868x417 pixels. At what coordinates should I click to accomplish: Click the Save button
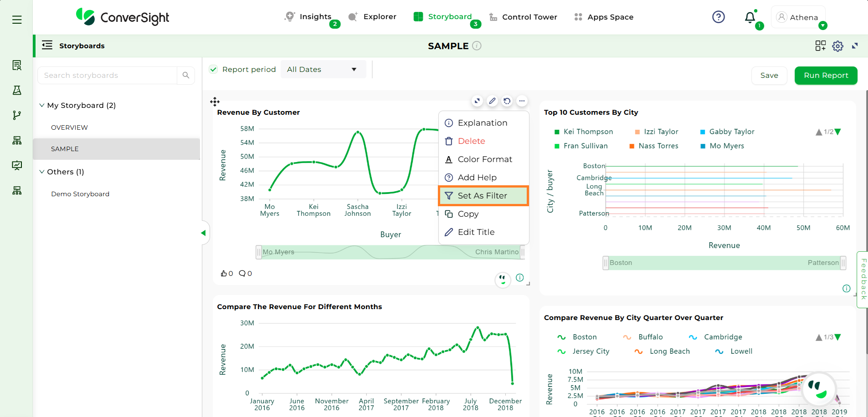pyautogui.click(x=769, y=76)
